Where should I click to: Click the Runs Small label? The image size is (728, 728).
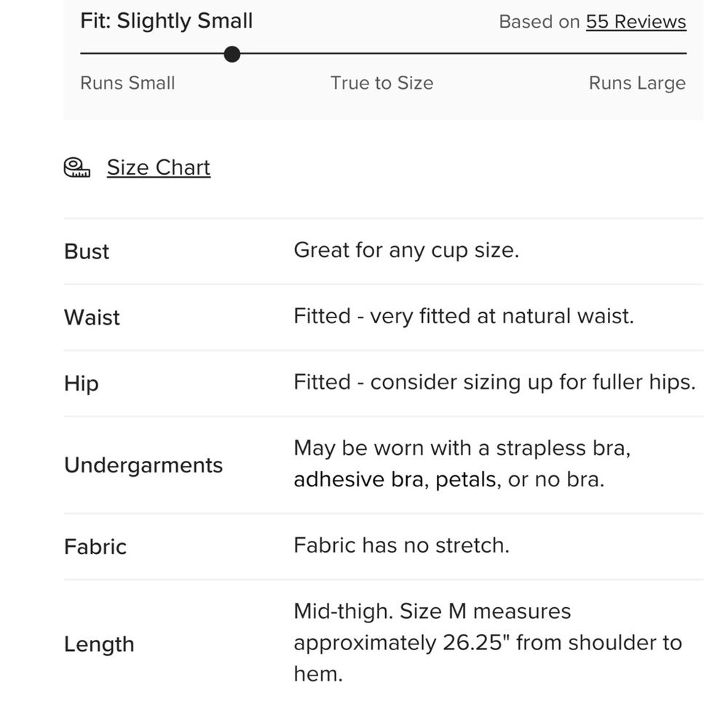click(x=127, y=83)
